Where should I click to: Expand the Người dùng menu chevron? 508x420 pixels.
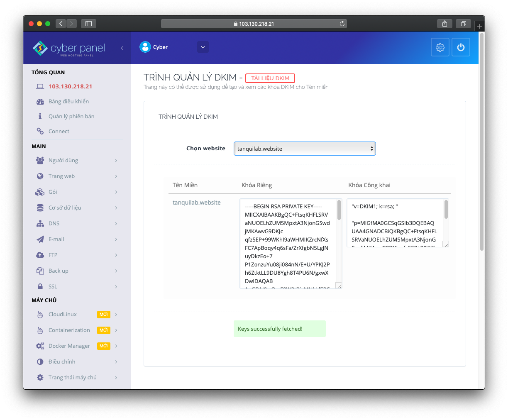pyautogui.click(x=116, y=160)
